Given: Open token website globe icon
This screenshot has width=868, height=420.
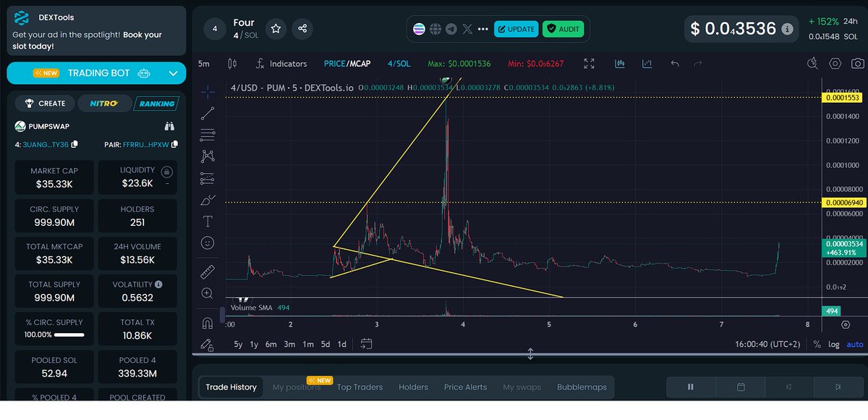Looking at the screenshot, I should (x=435, y=29).
